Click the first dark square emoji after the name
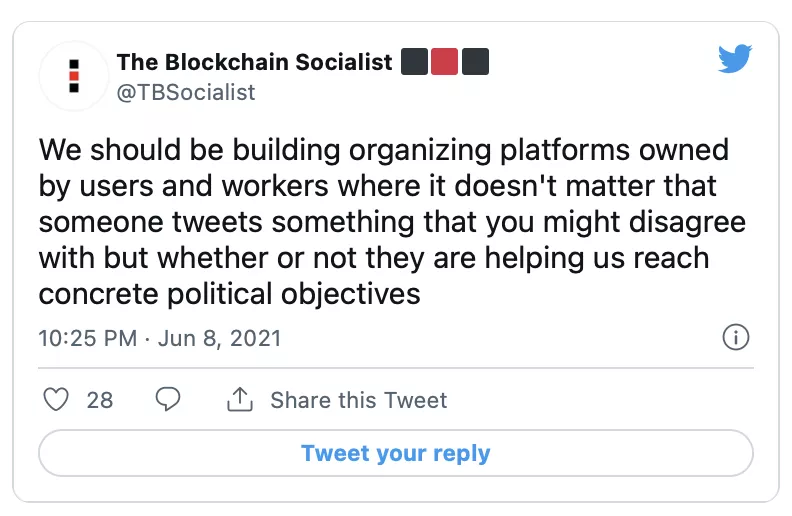This screenshot has height=516, width=792. coord(415,62)
